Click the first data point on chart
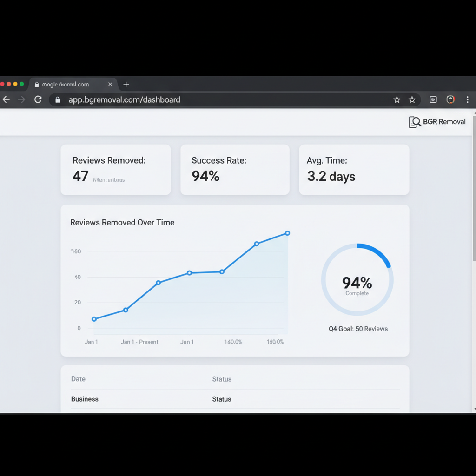Image resolution: width=476 pixels, height=476 pixels. click(x=94, y=319)
